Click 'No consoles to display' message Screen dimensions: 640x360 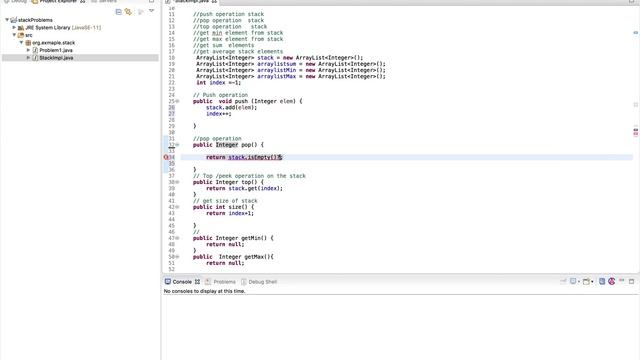click(204, 291)
